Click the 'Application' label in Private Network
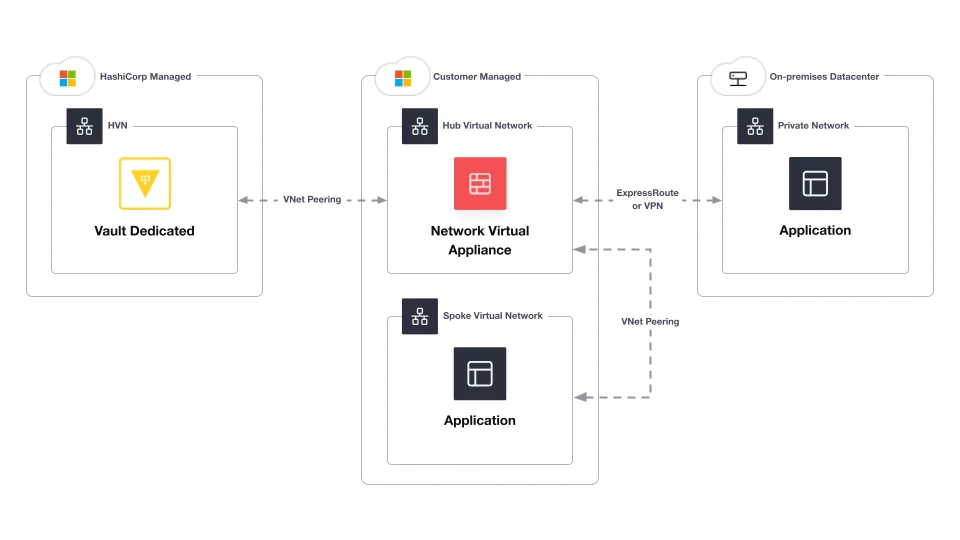 [815, 231]
